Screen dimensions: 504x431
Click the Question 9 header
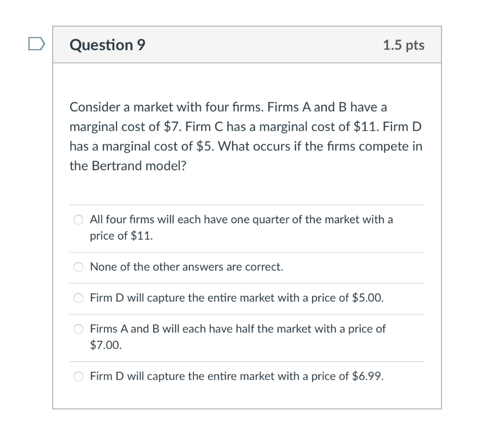point(107,45)
